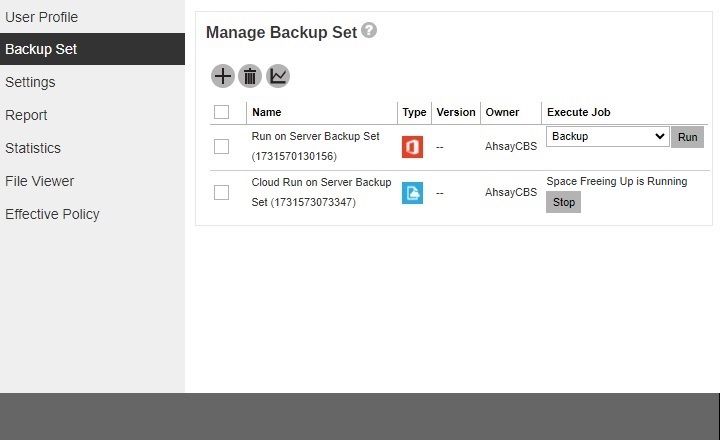Show the Effective Policy page
Viewport: 720px width, 440px height.
tap(52, 214)
